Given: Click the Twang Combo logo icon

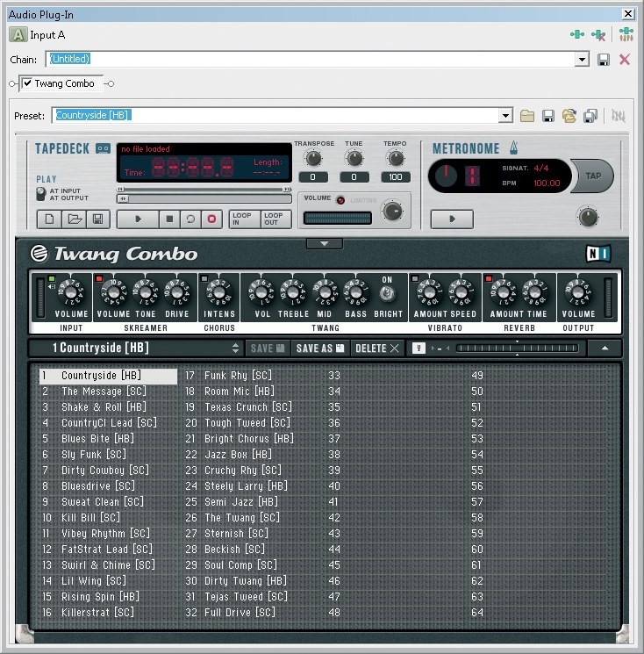Looking at the screenshot, I should click(39, 253).
